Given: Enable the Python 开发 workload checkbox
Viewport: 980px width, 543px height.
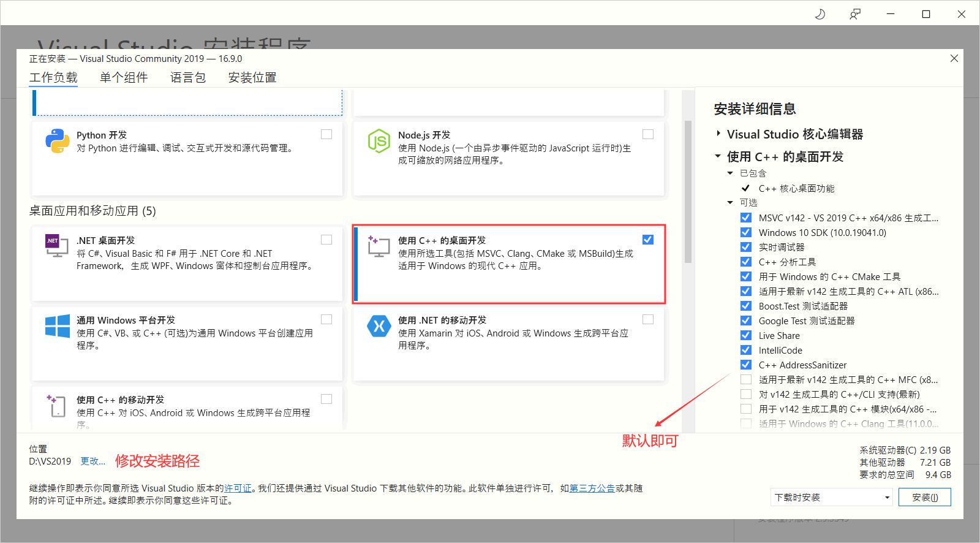Looking at the screenshot, I should click(x=326, y=134).
